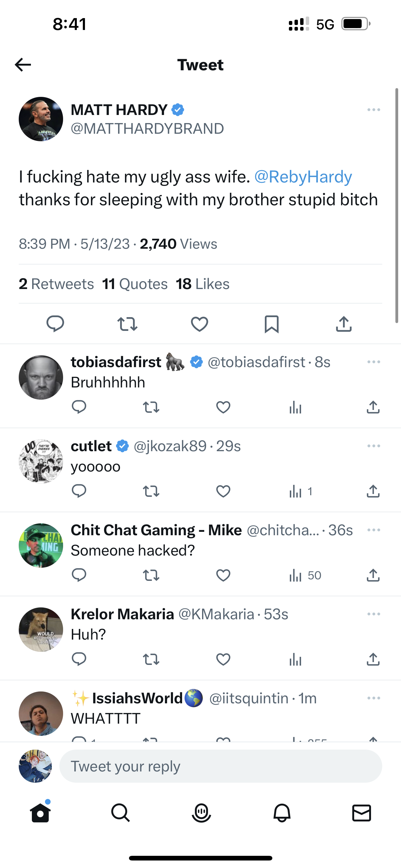Like the main tweet with the heart icon

click(x=199, y=324)
